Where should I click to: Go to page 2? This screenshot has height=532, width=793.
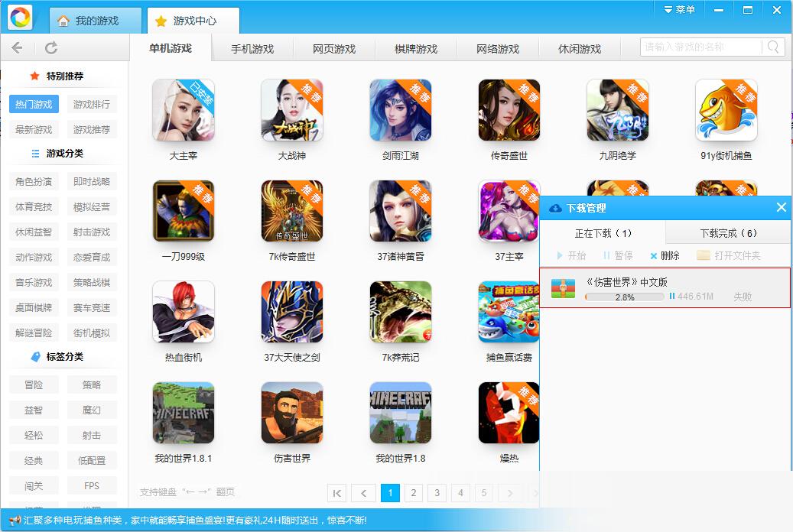pos(414,492)
